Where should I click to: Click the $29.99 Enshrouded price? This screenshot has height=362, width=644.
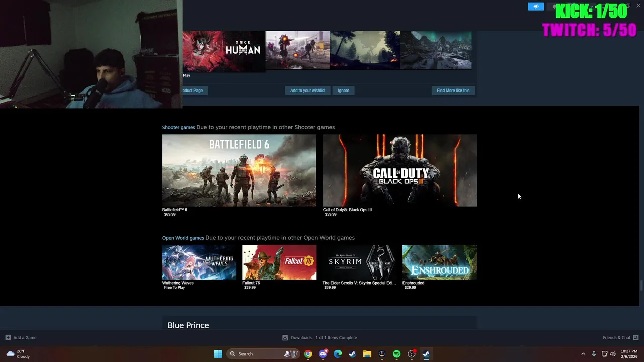pos(410,288)
